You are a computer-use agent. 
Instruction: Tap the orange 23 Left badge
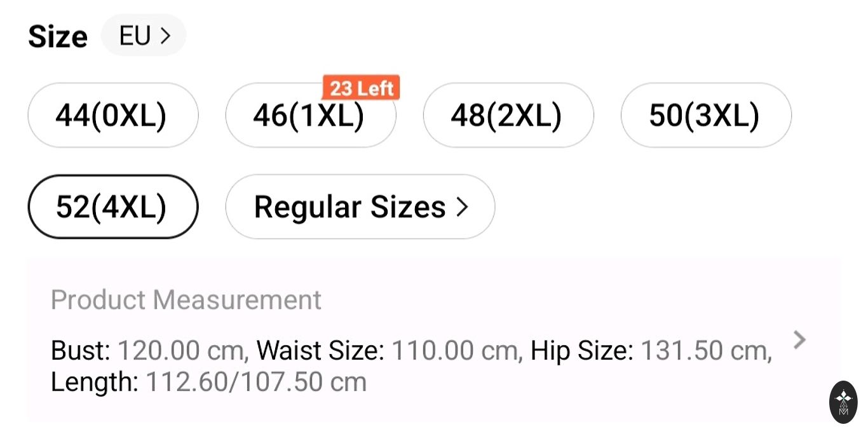click(x=362, y=88)
